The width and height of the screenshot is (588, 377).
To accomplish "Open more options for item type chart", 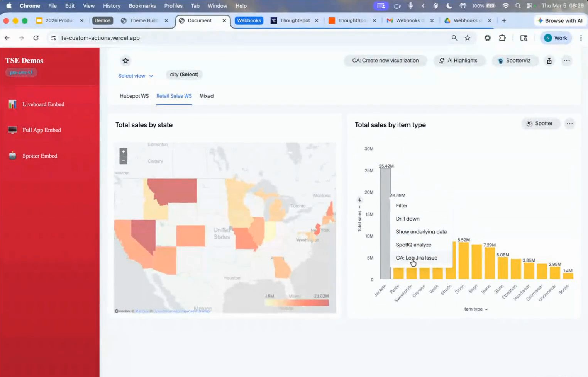I will click(x=569, y=124).
